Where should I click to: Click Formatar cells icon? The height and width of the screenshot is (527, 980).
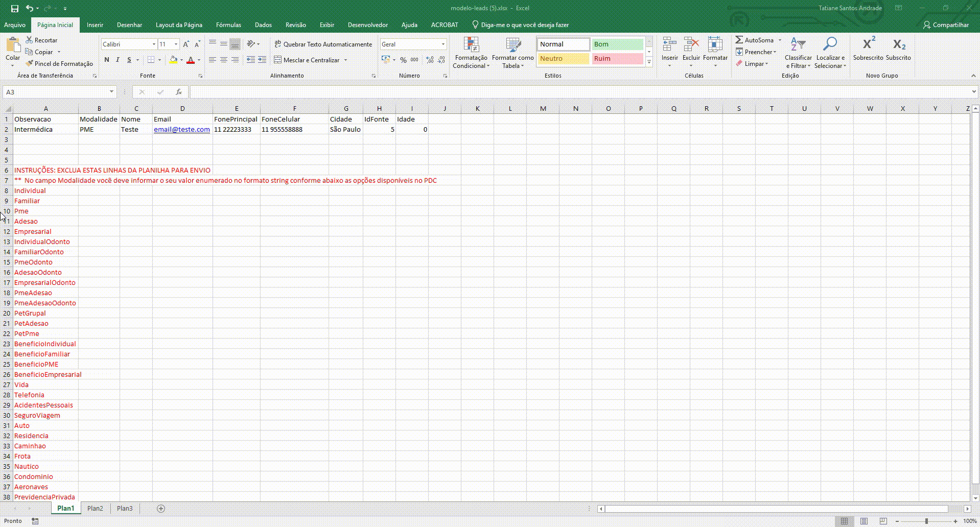click(x=715, y=45)
